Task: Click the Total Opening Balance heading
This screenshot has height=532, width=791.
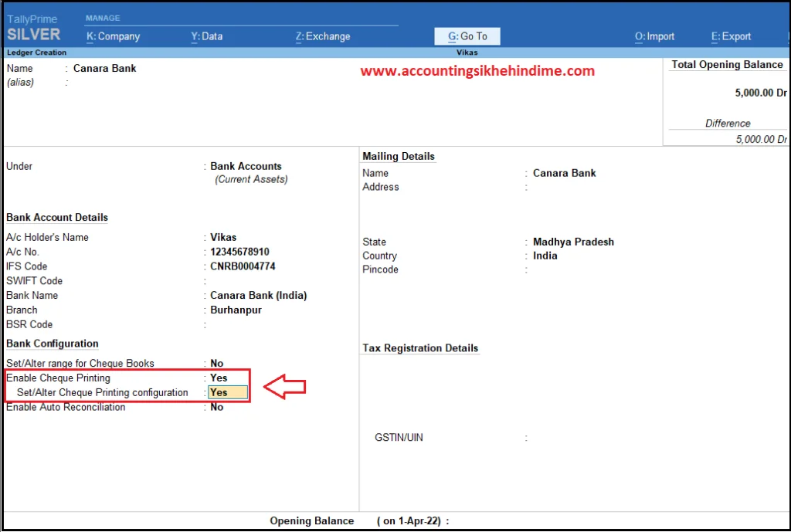Action: click(727, 65)
